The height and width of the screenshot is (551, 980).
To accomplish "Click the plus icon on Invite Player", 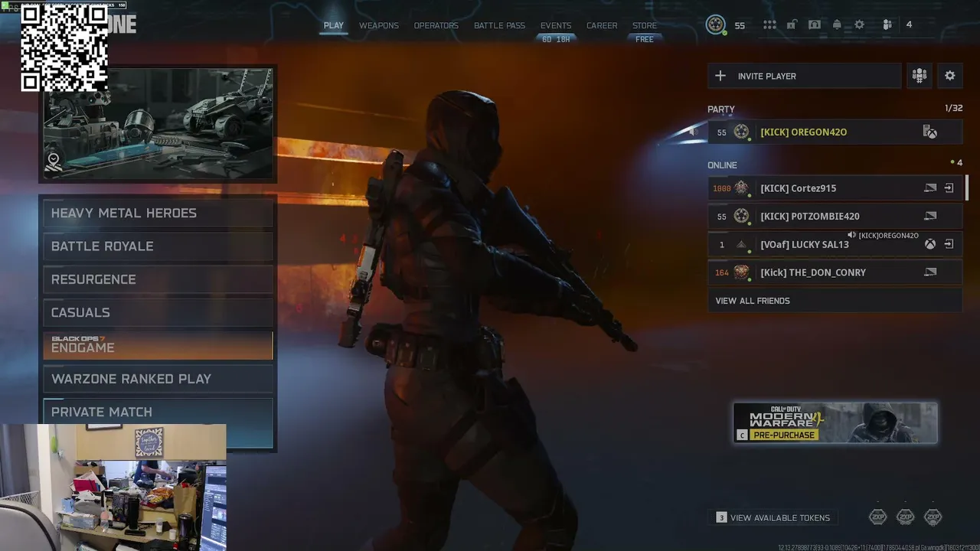I will click(x=720, y=76).
